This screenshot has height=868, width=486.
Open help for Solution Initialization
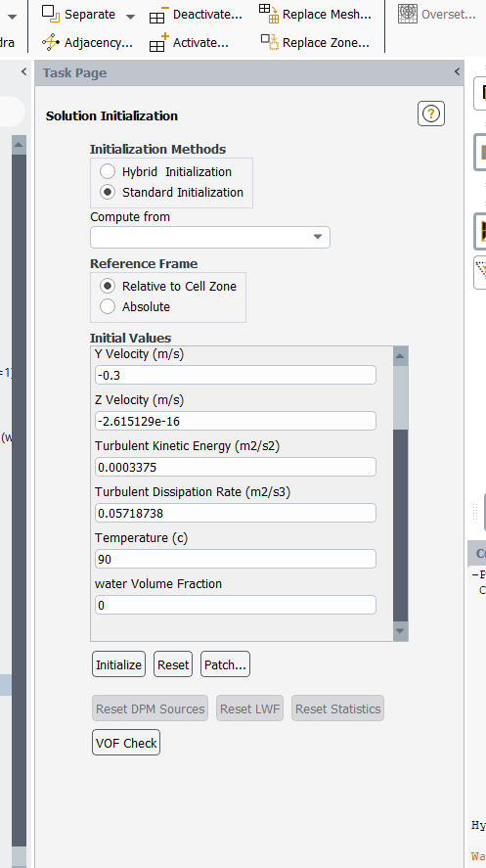click(430, 114)
